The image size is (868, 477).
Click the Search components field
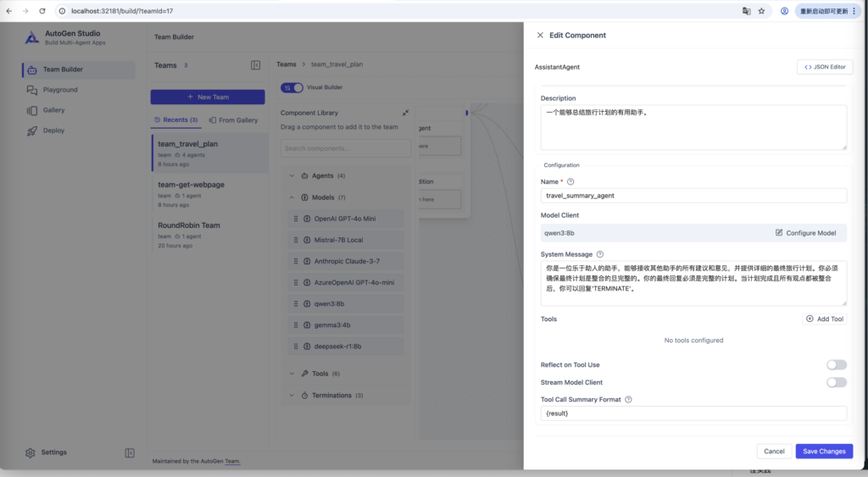(x=346, y=148)
